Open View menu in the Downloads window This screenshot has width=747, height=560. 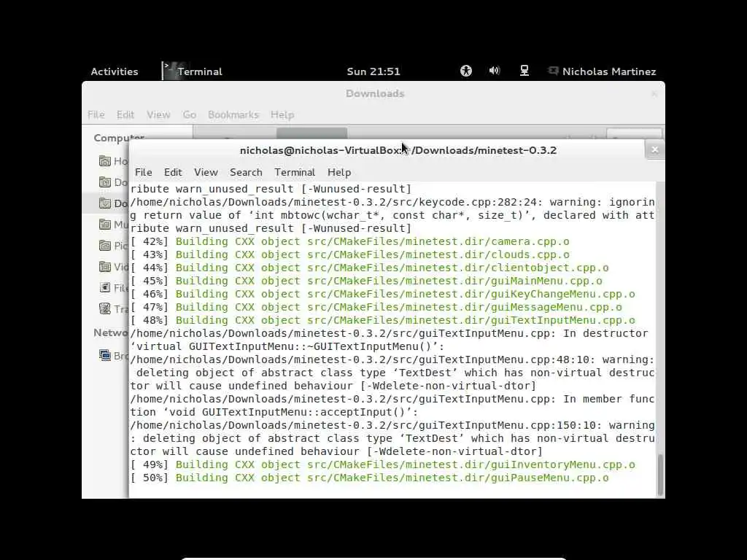pyautogui.click(x=158, y=114)
